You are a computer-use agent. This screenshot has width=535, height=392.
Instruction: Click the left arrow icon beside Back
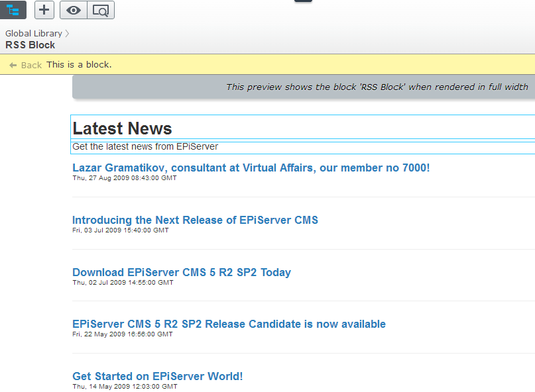pos(13,65)
